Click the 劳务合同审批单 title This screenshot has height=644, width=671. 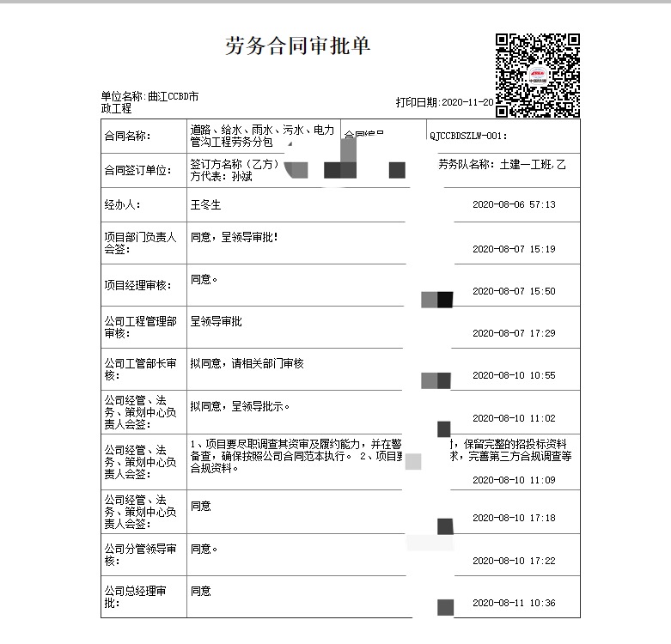(x=297, y=46)
